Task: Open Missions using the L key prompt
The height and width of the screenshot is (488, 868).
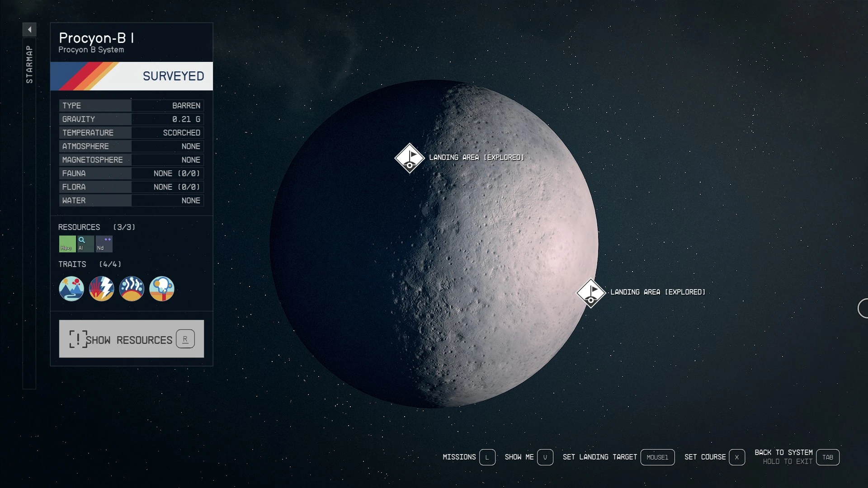Action: tap(487, 457)
